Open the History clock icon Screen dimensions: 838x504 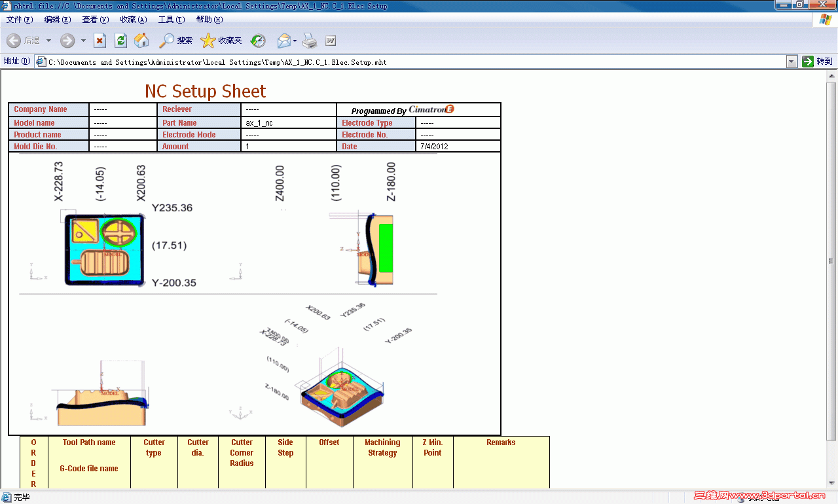click(258, 41)
